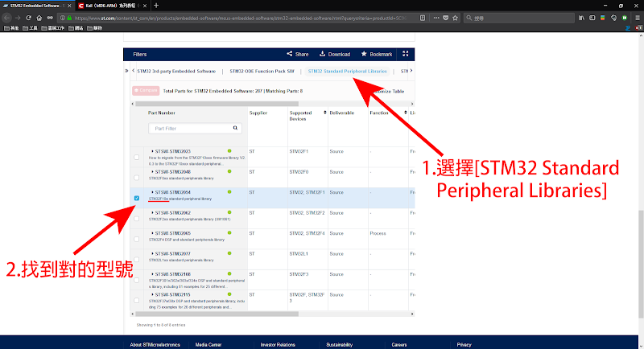Open the Investor Relations footer link

pyautogui.click(x=278, y=344)
